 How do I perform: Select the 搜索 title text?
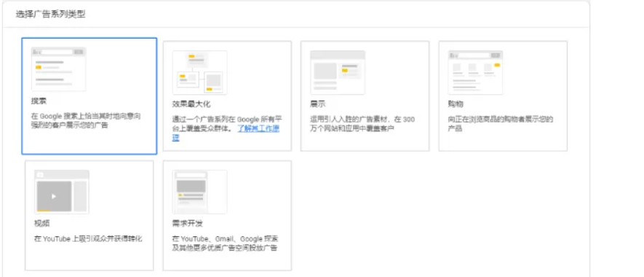[x=39, y=101]
